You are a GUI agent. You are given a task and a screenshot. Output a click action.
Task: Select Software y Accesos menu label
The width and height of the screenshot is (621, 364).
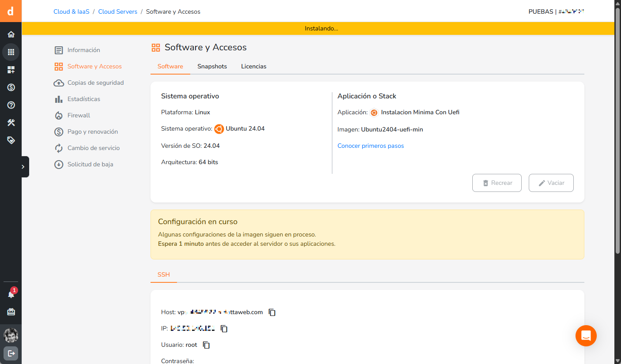pos(94,67)
